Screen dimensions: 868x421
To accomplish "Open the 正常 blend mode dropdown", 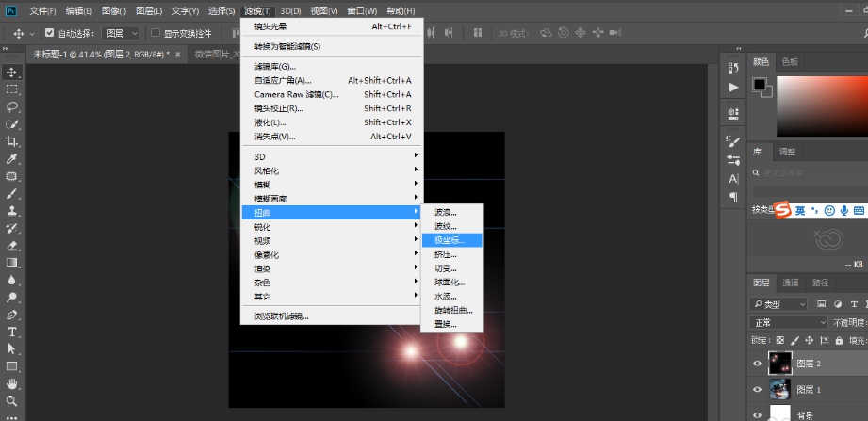I will [789, 322].
